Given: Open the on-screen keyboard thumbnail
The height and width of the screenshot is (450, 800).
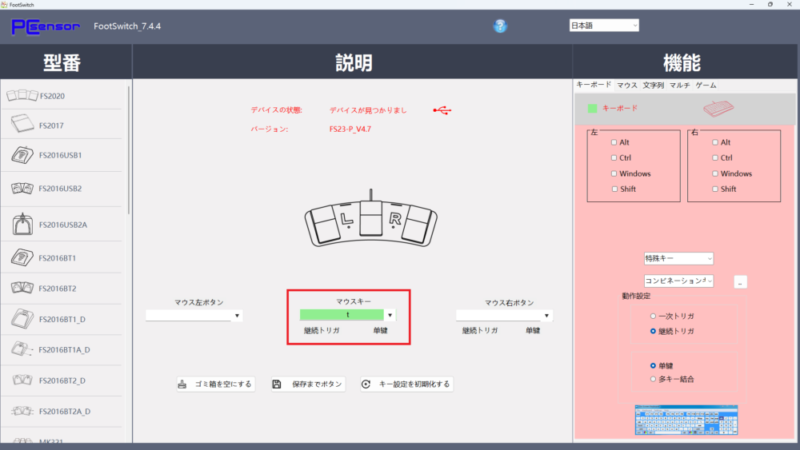Looking at the screenshot, I should click(686, 420).
